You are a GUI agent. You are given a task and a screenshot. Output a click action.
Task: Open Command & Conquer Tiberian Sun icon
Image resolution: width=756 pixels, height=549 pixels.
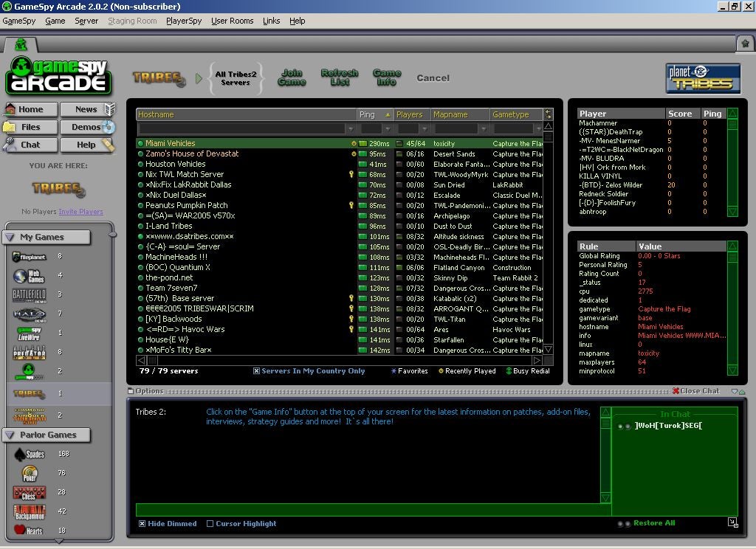pyautogui.click(x=29, y=415)
